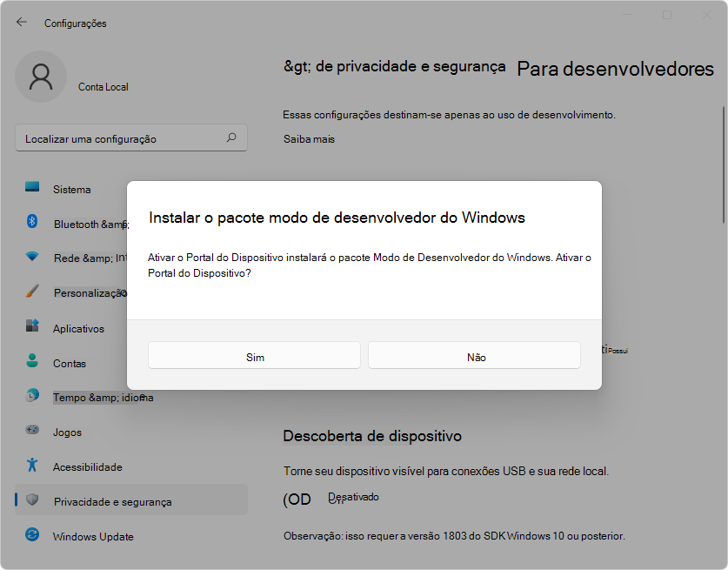Click the 'de privacidade e segurança' breadcrumb
Image resolution: width=728 pixels, height=570 pixels.
pyautogui.click(x=411, y=66)
